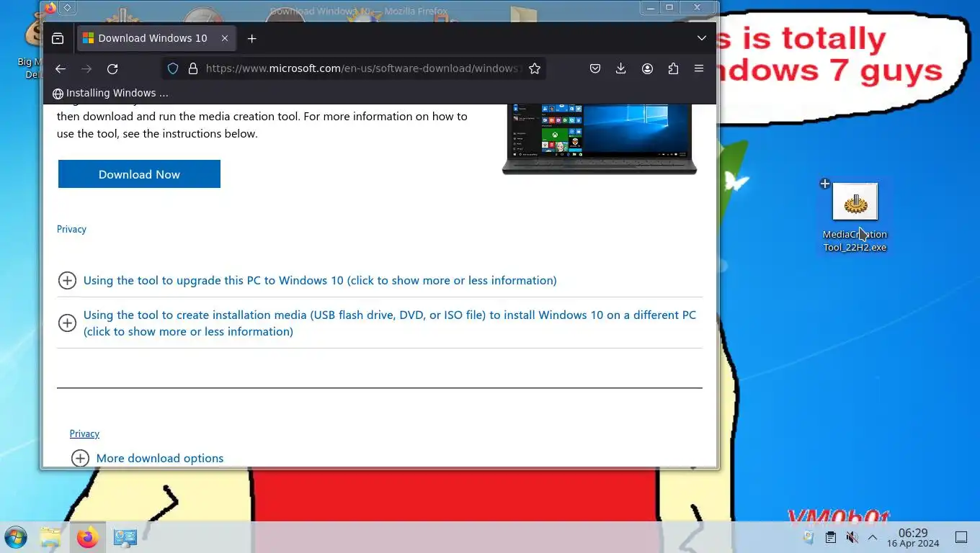
Task: Open the clipboard tray icon
Action: pos(830,537)
